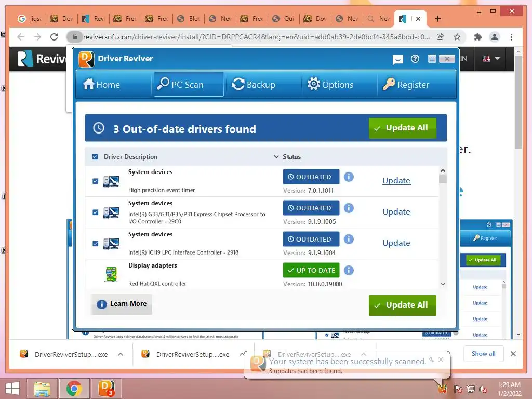Update the Intel G33/G31/P35/P31 Express Chipset driver
Image resolution: width=532 pixels, height=399 pixels.
click(396, 212)
